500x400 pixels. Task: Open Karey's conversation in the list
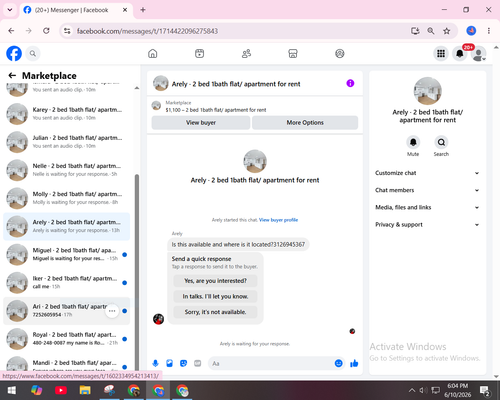66,114
